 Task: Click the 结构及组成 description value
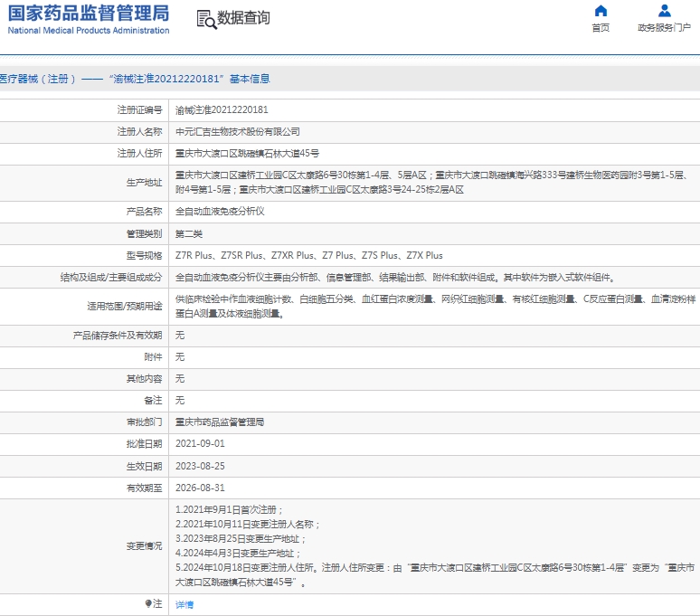click(x=396, y=277)
